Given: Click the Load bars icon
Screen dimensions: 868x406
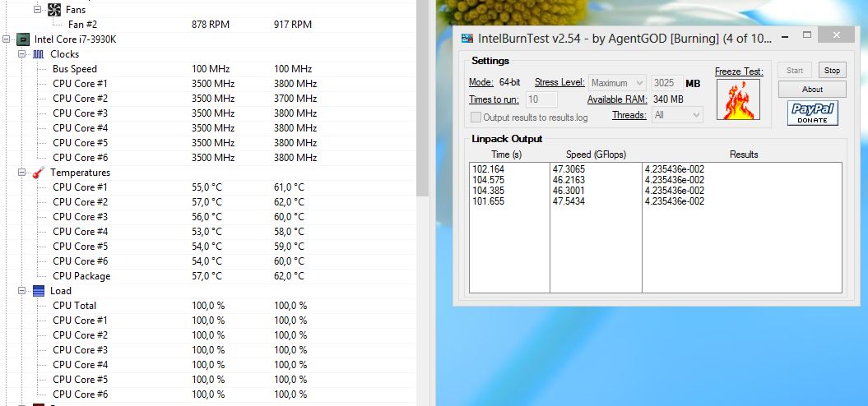Looking at the screenshot, I should click(x=38, y=291).
